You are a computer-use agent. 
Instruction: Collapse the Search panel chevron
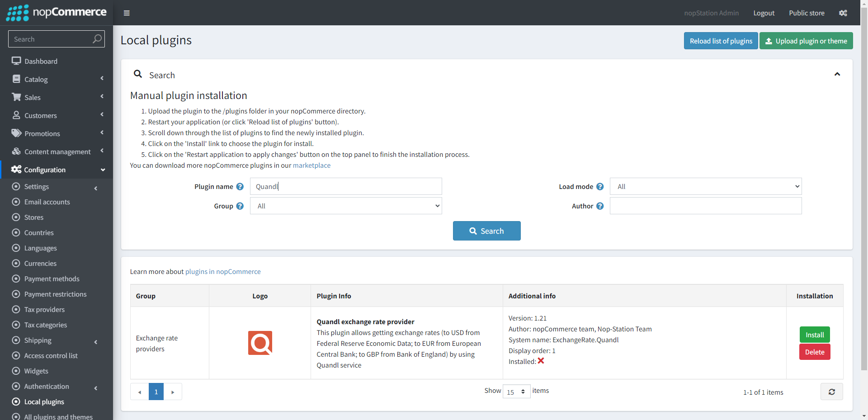pos(837,74)
